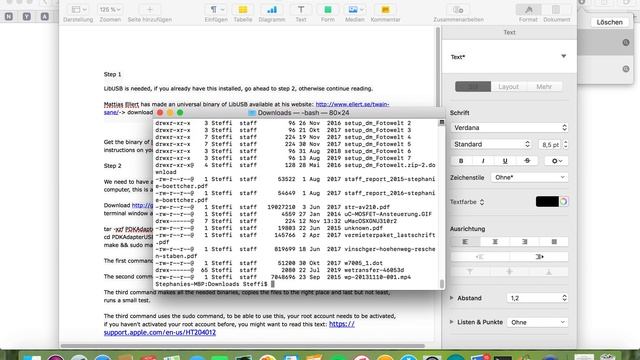640x360 pixels.
Task: Align text to top vertically
Action: click(x=470, y=272)
